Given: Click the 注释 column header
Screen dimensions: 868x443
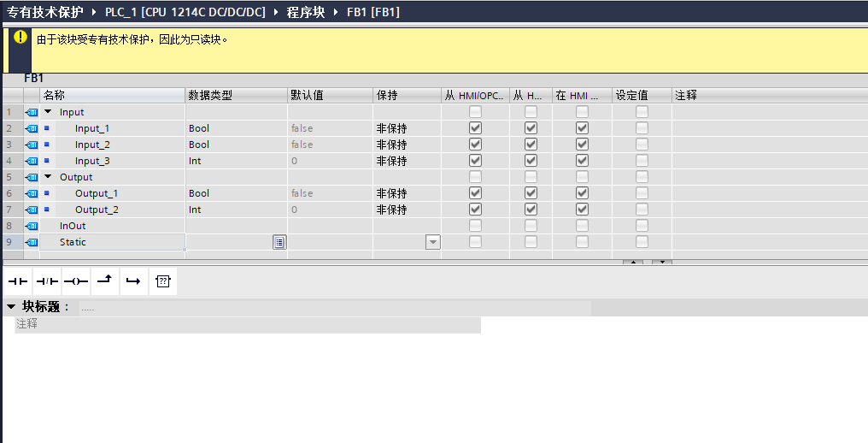Looking at the screenshot, I should coord(770,96).
